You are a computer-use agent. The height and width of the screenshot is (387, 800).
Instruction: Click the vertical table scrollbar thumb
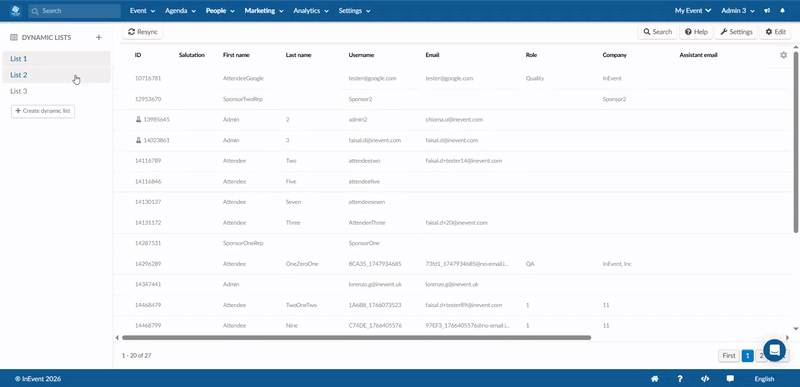796,142
